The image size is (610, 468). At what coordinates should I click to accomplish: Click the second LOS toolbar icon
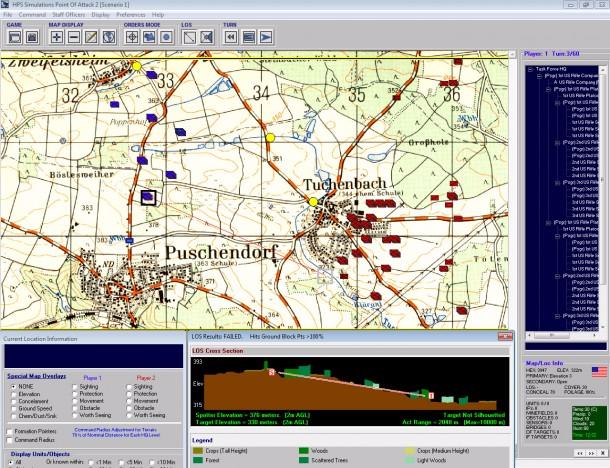coord(207,37)
